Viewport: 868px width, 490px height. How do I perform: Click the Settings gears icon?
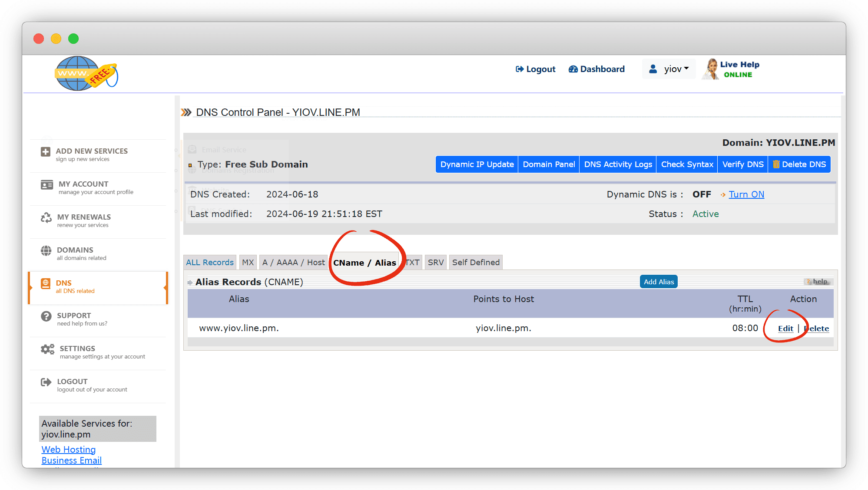(47, 349)
